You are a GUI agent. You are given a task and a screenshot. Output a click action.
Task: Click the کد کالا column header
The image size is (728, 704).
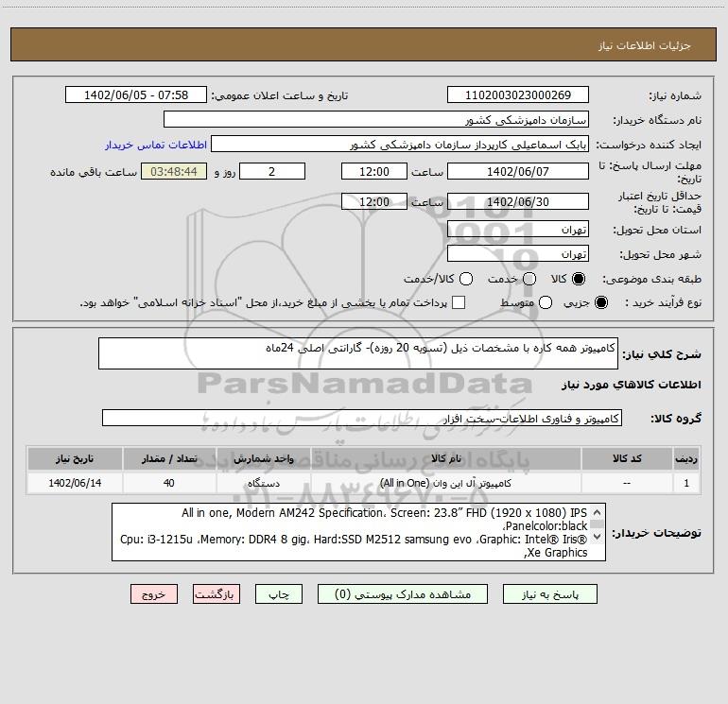click(x=627, y=458)
